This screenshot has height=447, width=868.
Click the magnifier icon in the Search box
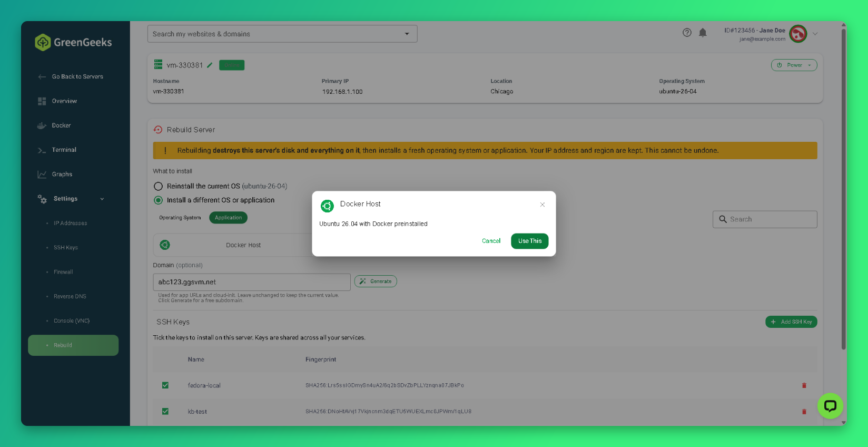tap(723, 219)
